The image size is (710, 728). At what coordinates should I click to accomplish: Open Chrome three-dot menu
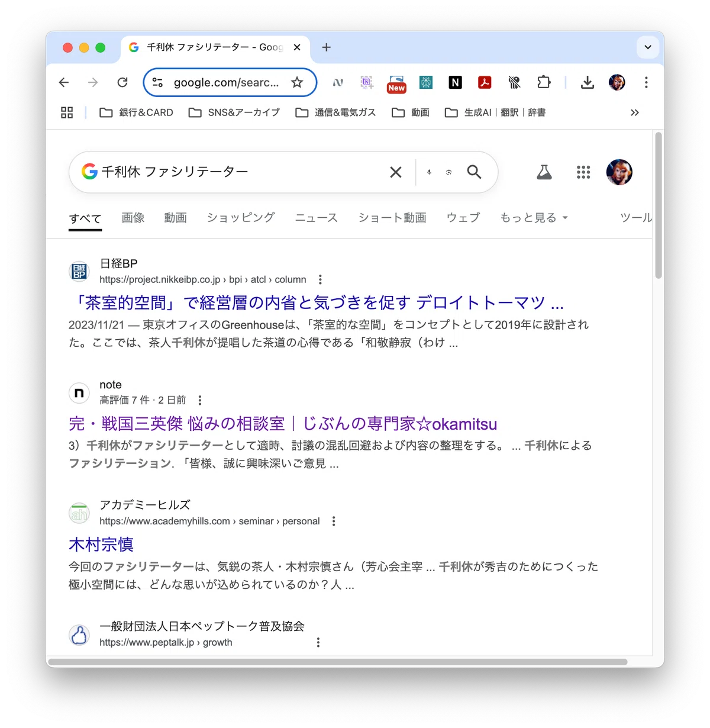click(646, 82)
